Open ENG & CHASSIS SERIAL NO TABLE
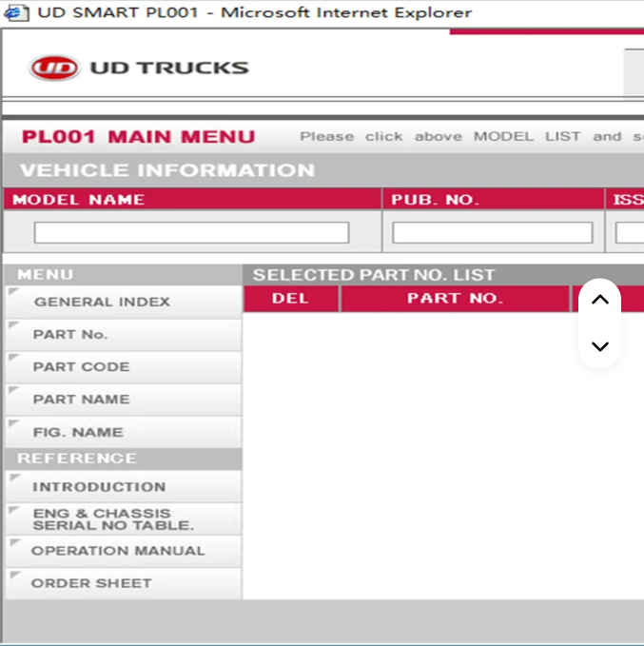This screenshot has width=644, height=646. click(124, 519)
